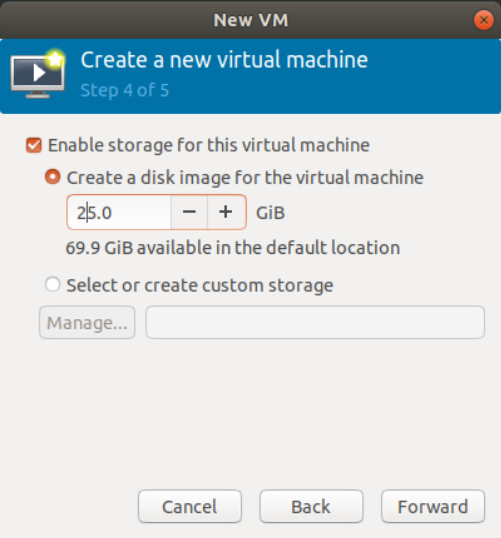Click the custom storage path field

[x=315, y=322]
